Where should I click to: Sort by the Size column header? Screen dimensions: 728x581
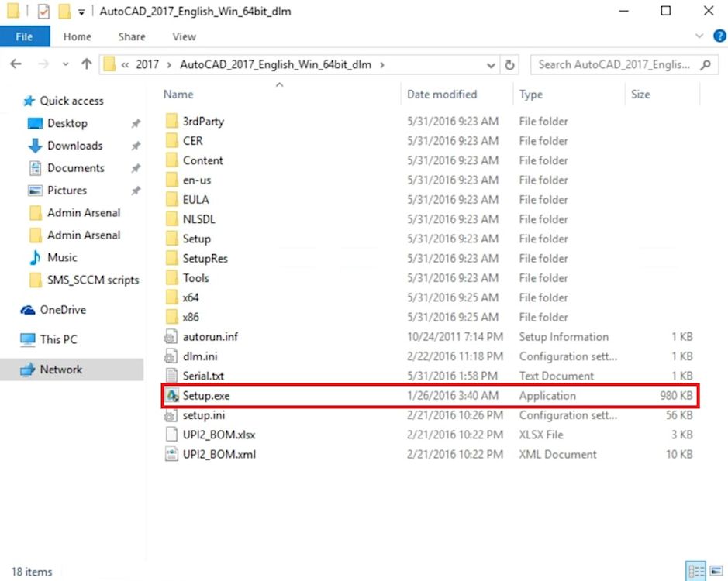click(640, 95)
